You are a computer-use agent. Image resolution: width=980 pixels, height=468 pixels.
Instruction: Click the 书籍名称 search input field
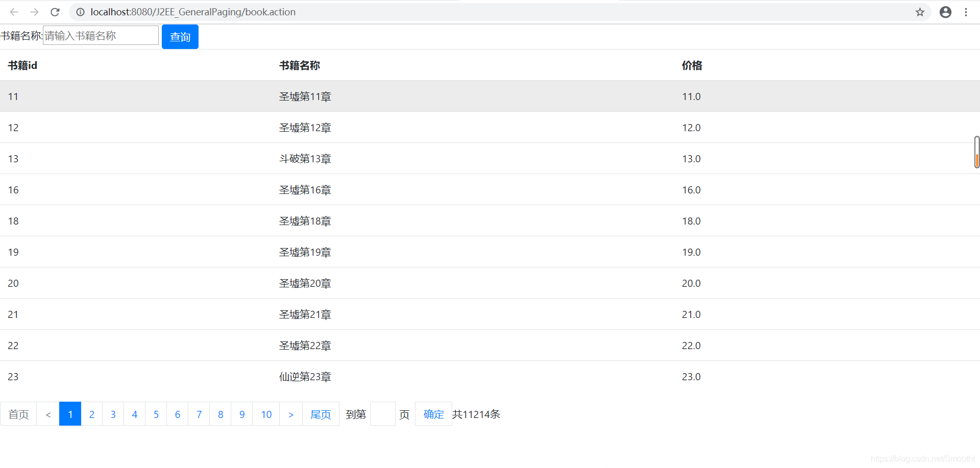click(x=100, y=35)
